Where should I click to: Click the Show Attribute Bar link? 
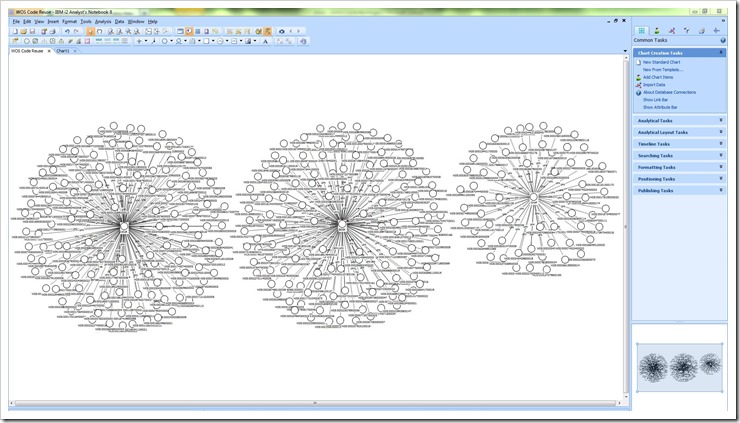pos(660,107)
